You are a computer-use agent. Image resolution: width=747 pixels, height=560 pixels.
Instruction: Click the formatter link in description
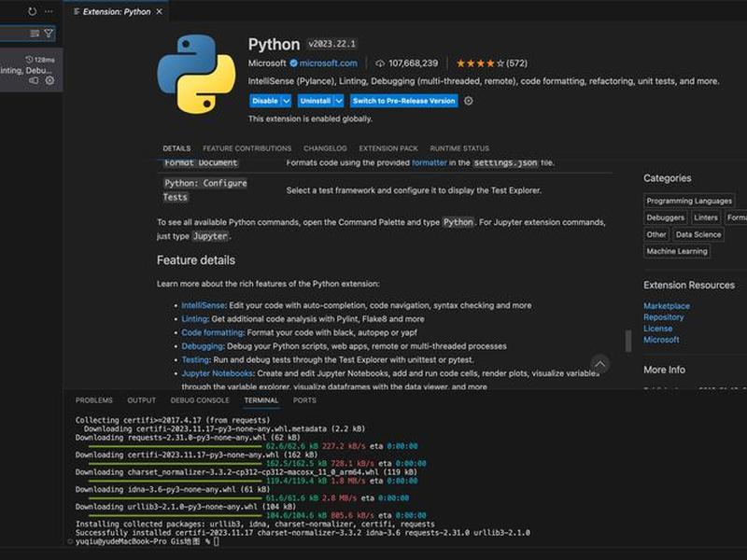pos(430,162)
